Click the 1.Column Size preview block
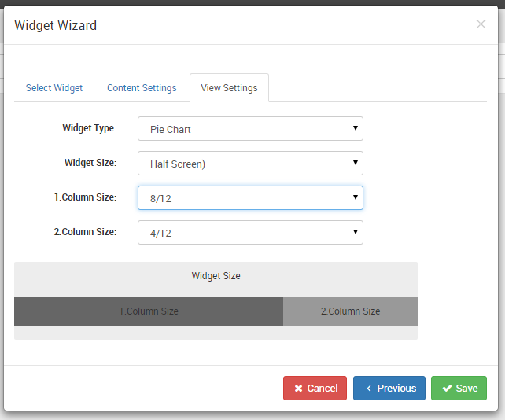 [x=149, y=311]
